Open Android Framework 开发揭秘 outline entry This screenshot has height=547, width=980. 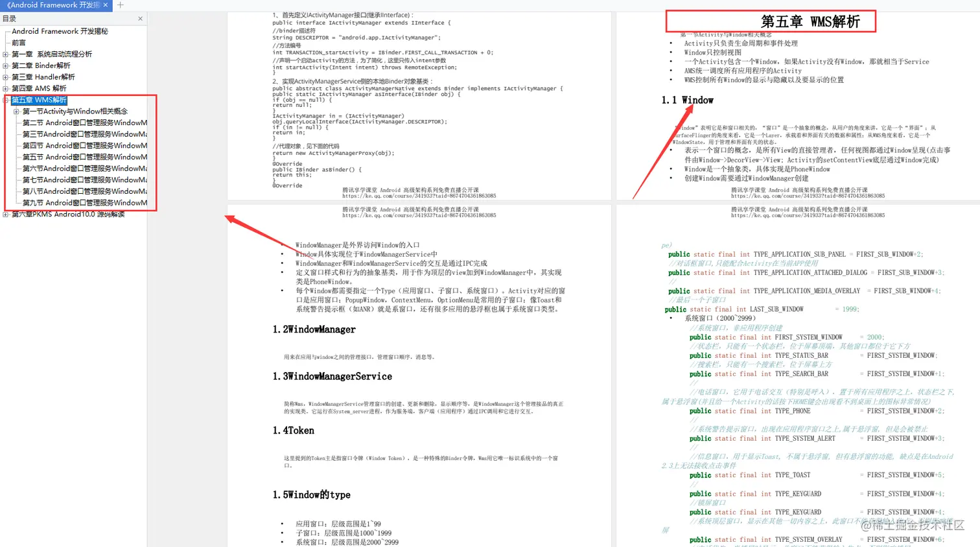pyautogui.click(x=60, y=31)
